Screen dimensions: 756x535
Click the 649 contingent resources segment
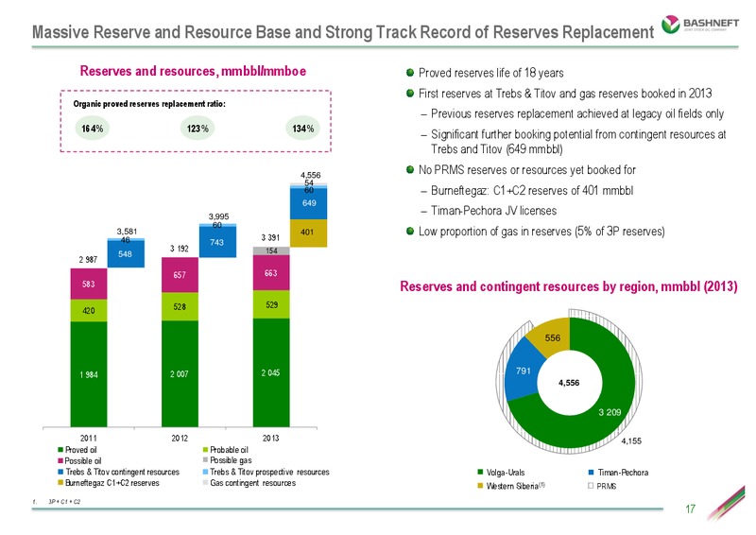[309, 203]
